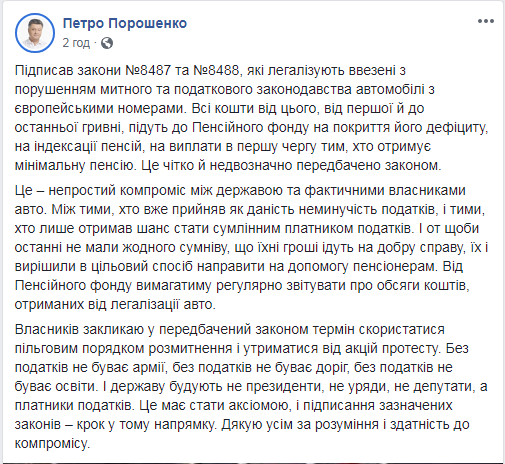Open the Петро Порошенко profile name link
Image resolution: width=505 pixels, height=464 pixels.
coord(125,23)
